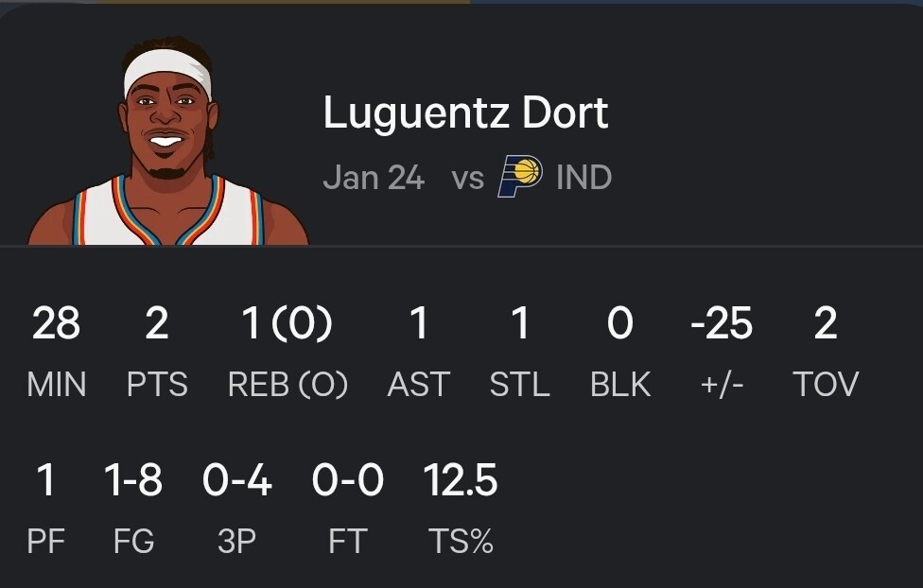Select the MIN stat label
Screen dimensions: 923x588
point(57,385)
